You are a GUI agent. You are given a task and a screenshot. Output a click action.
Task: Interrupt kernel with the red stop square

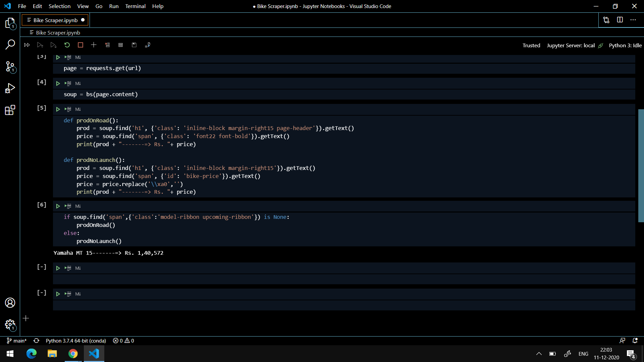(80, 45)
